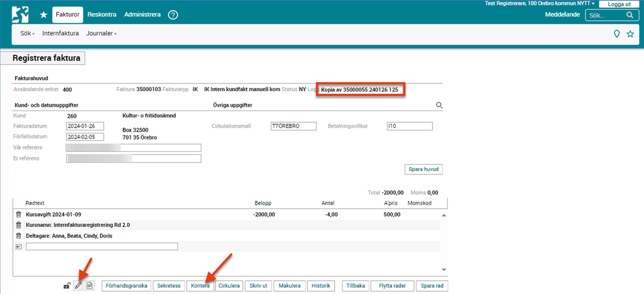The height and width of the screenshot is (294, 644).
Task: Delete the Deltagare row with trash icon
Action: pos(19,236)
